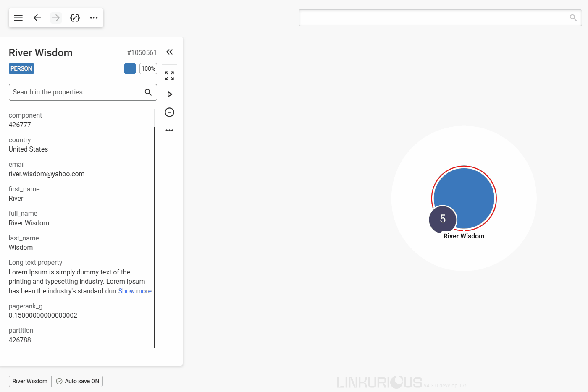The image size is (588, 392).
Task: Click the Search in the properties field
Action: [x=76, y=92]
